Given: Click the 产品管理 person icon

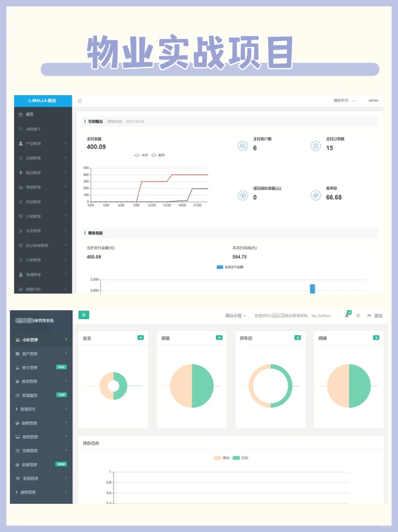Looking at the screenshot, I should point(21,143).
